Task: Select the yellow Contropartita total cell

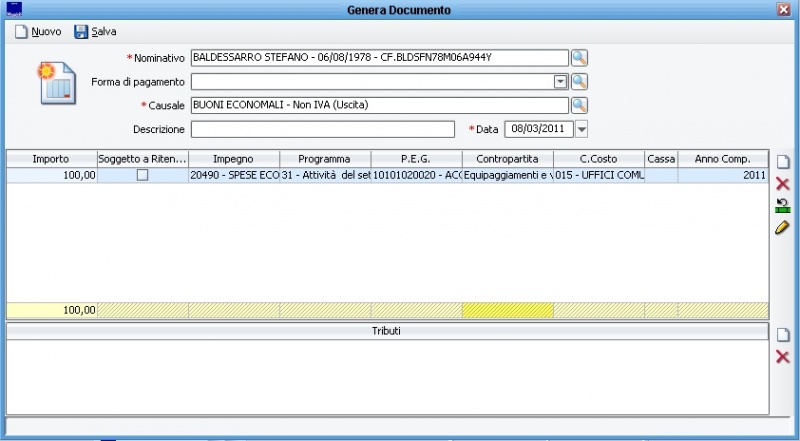Action: coord(507,310)
